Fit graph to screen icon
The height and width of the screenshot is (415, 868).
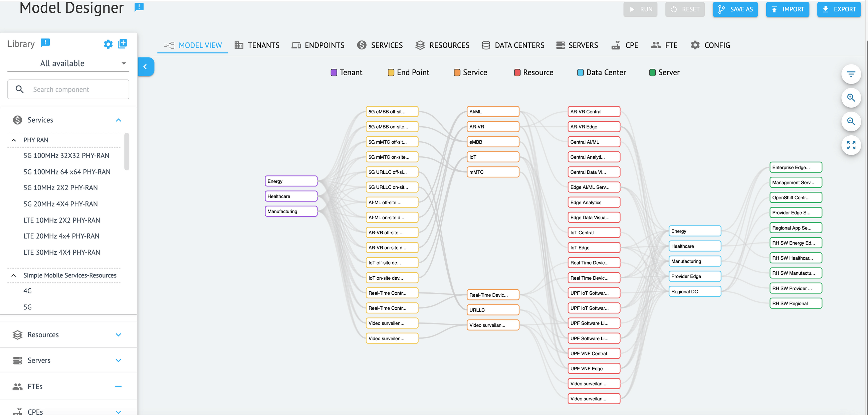[851, 145]
